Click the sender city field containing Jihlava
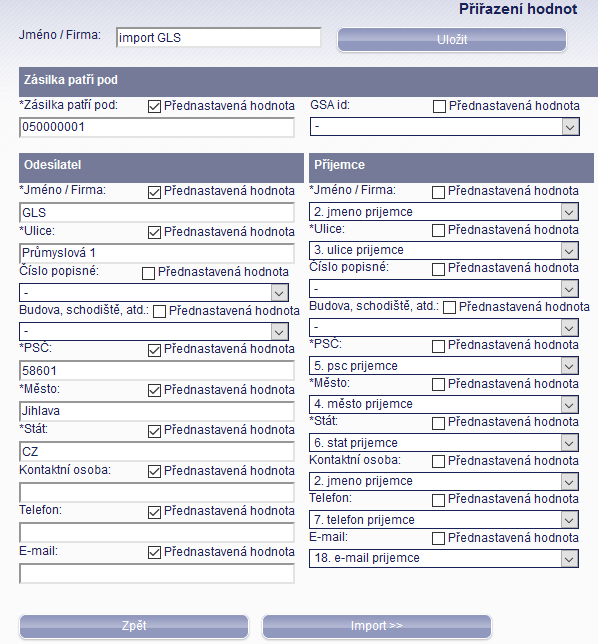 pyautogui.click(x=157, y=411)
